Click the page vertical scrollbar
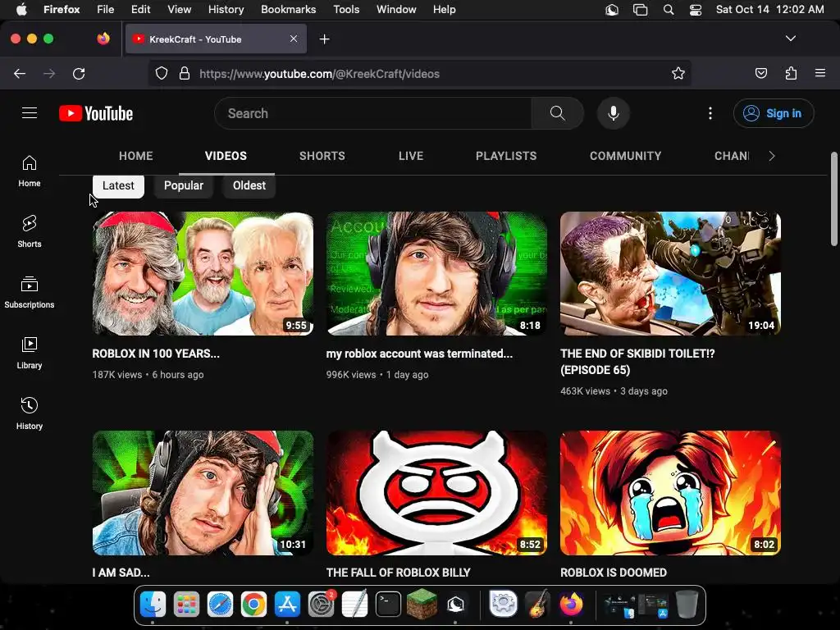Viewport: 840px width, 630px height. click(x=833, y=199)
